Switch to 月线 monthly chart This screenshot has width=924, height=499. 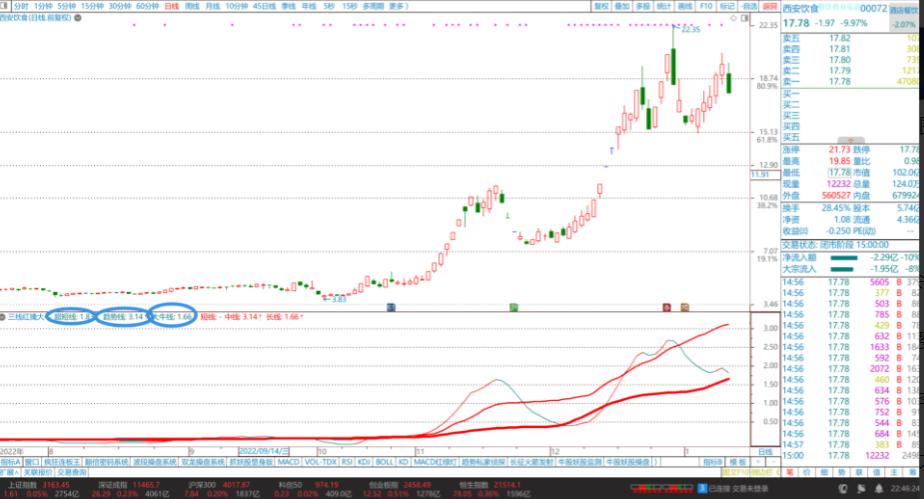[x=212, y=6]
